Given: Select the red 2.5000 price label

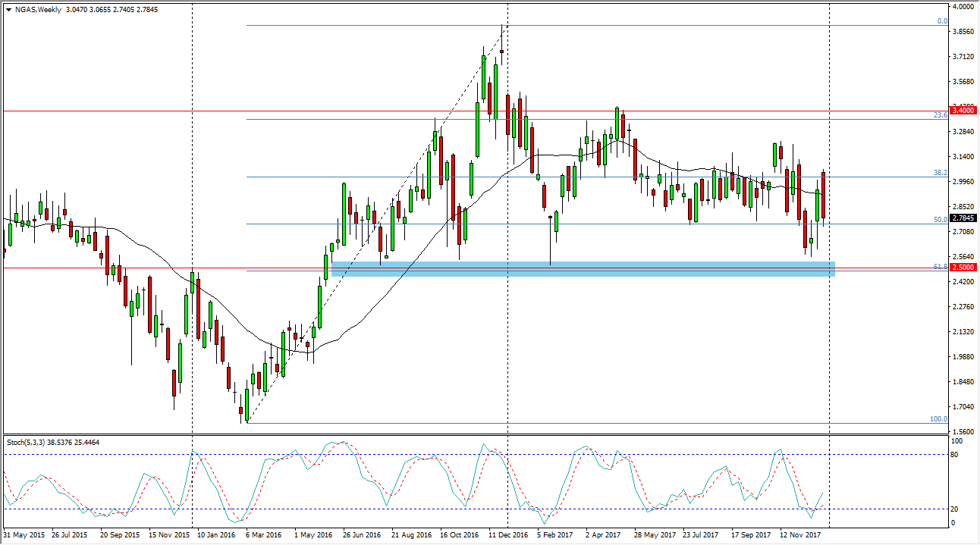Looking at the screenshot, I should [963, 268].
